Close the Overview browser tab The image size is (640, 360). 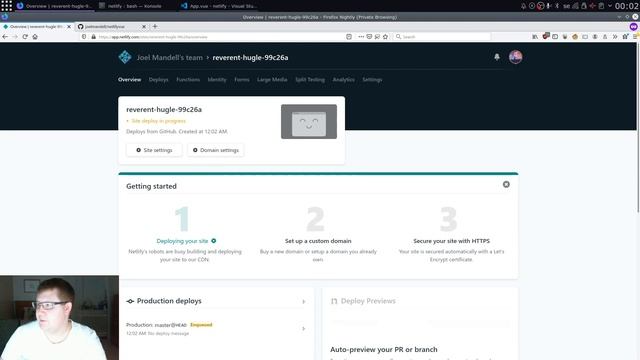69,27
